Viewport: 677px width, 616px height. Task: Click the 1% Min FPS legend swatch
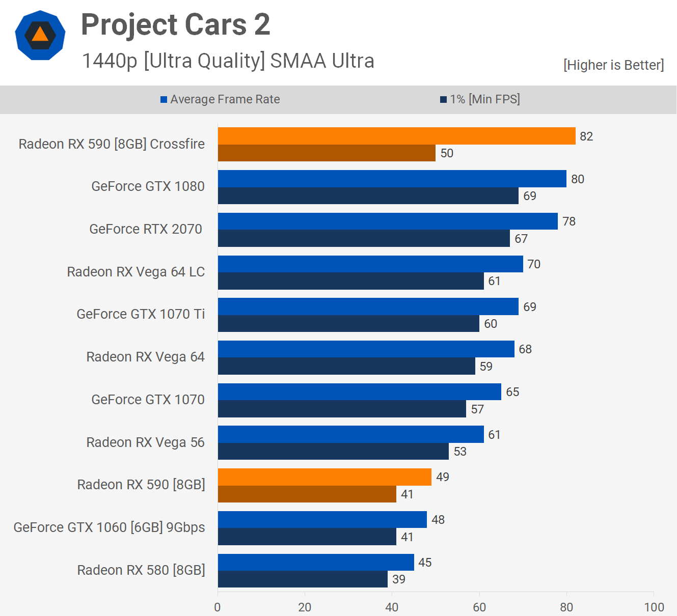tap(443, 100)
